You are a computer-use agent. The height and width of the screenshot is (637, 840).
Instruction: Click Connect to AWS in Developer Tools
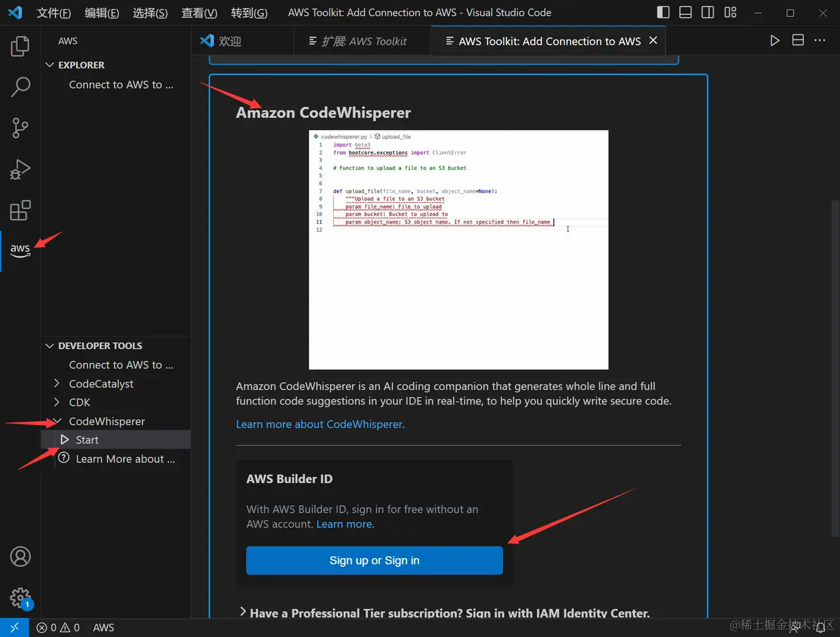pos(121,365)
